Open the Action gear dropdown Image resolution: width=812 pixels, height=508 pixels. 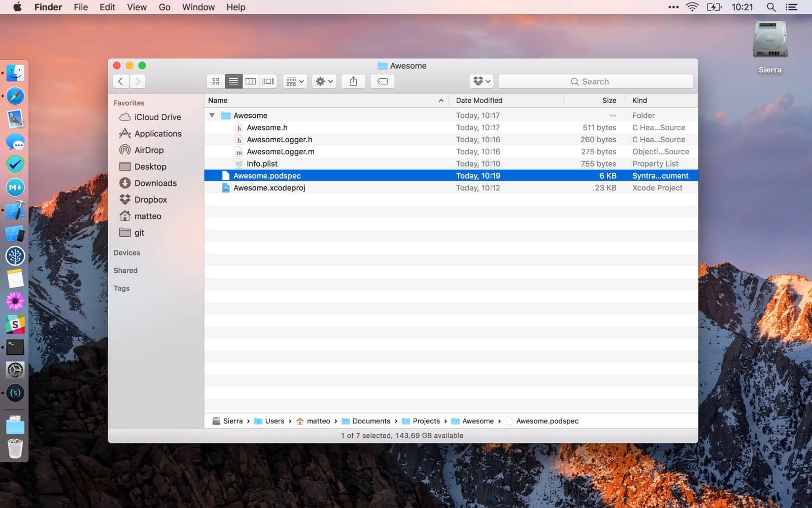(324, 81)
